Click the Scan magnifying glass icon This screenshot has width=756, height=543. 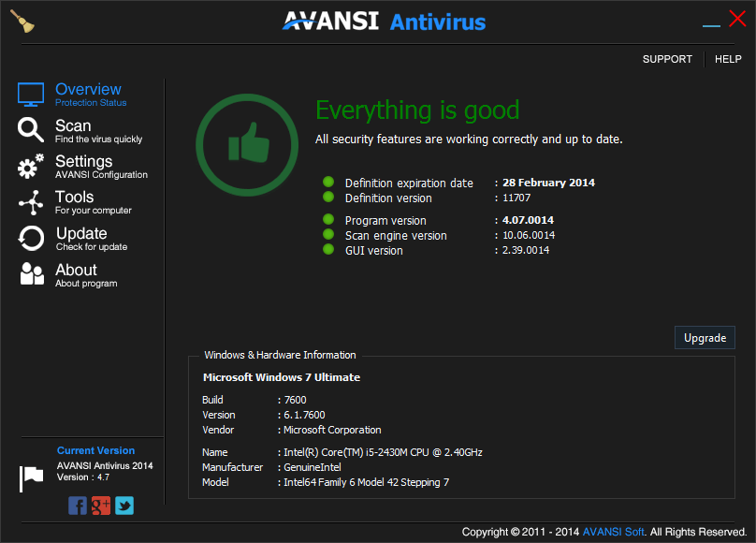pyautogui.click(x=31, y=130)
